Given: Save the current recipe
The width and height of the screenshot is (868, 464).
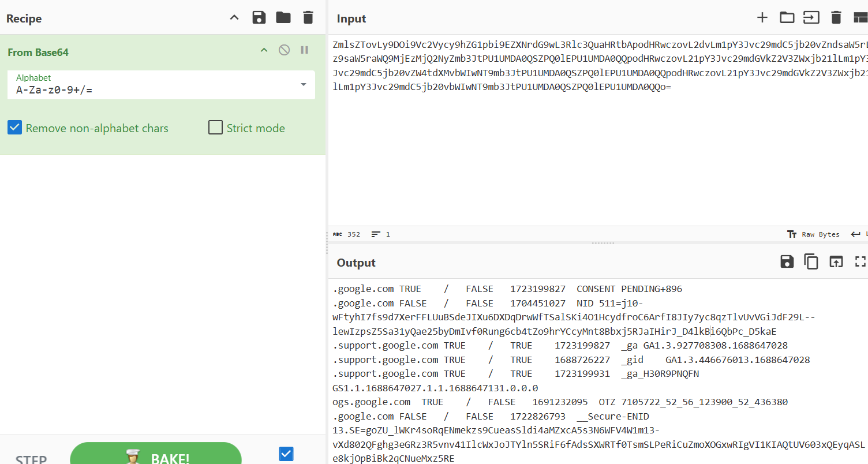Looking at the screenshot, I should coord(259,18).
